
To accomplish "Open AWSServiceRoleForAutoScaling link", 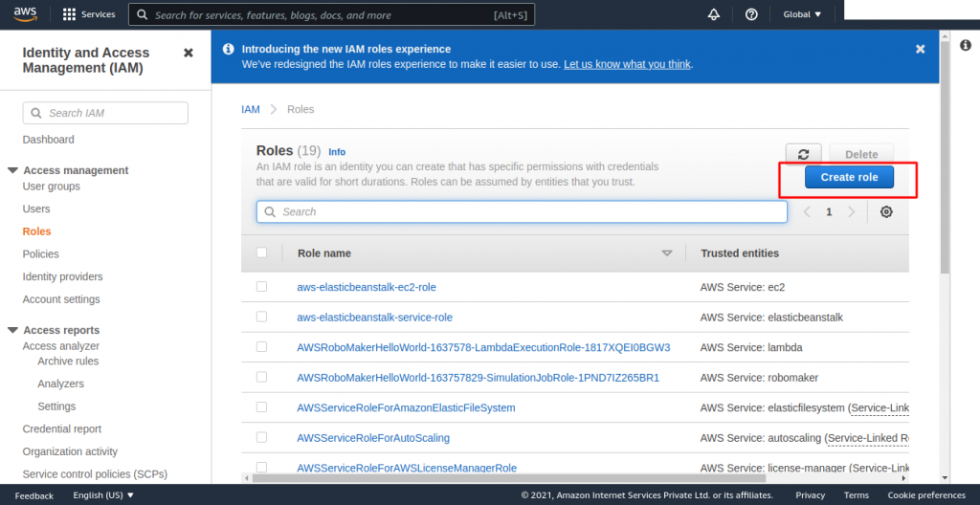I will coord(373,437).
